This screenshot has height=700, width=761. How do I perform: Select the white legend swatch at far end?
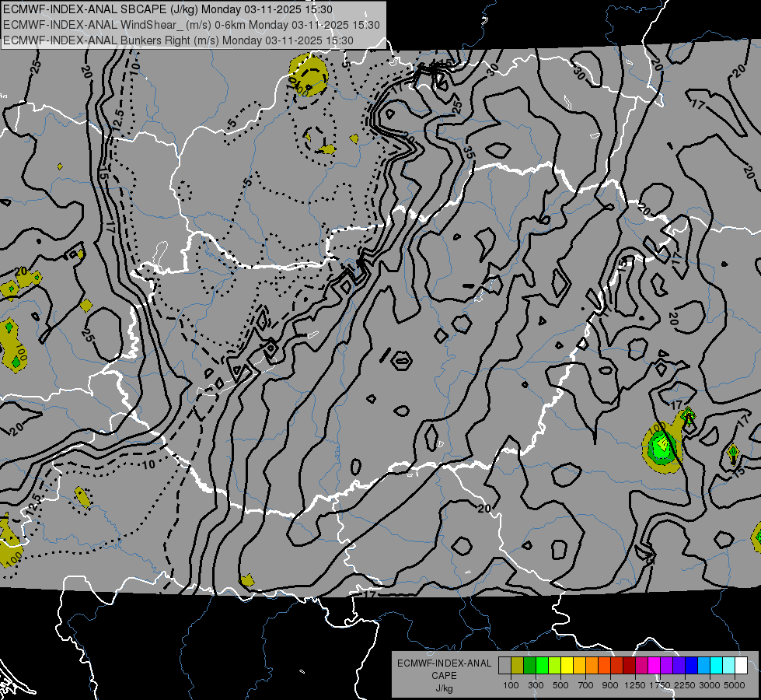[742, 666]
